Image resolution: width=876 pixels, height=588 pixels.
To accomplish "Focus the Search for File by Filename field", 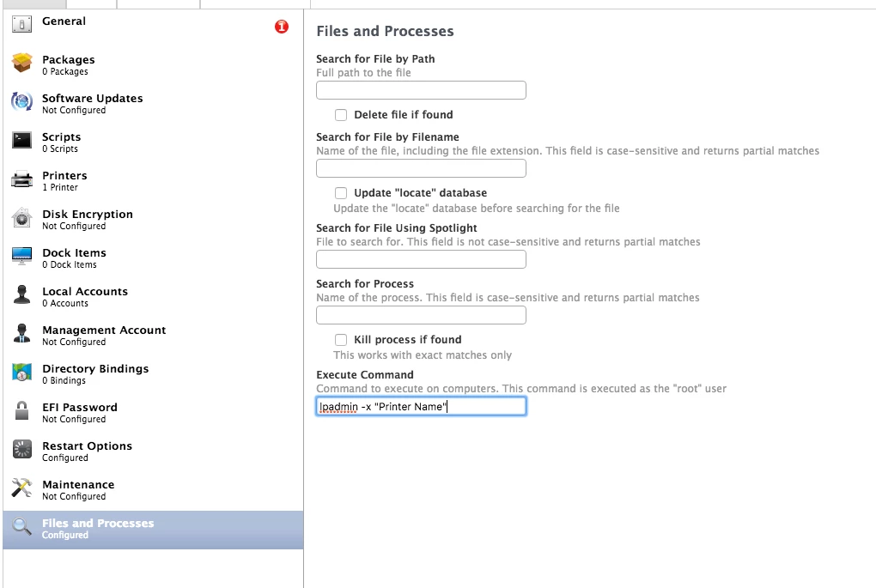I will tap(421, 168).
